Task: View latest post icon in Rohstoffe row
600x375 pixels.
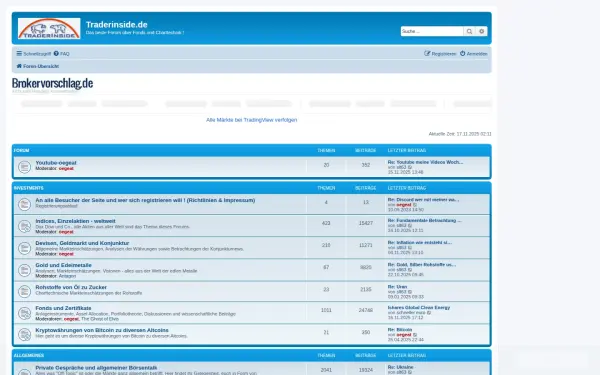Action: click(410, 292)
